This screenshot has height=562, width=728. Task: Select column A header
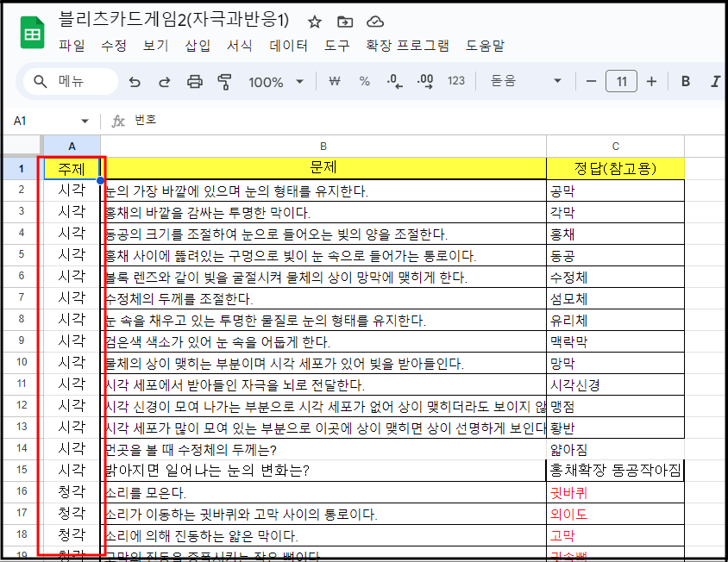click(72, 147)
